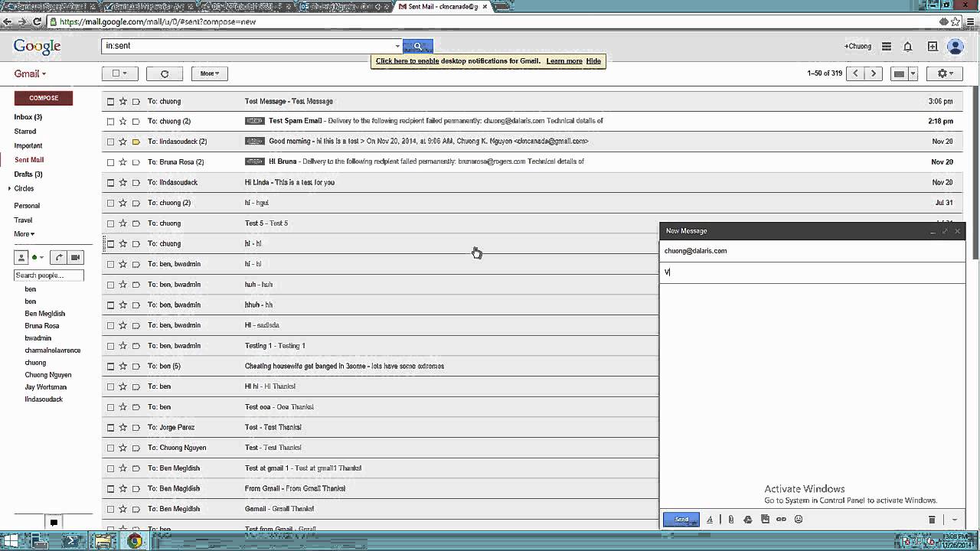Viewport: 980px width, 551px height.
Task: Click the chat person avatar icon
Action: click(21, 257)
